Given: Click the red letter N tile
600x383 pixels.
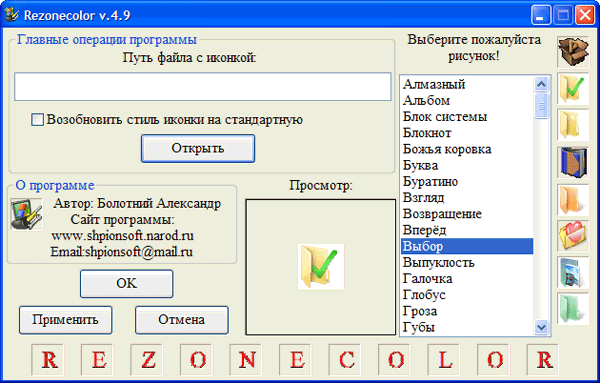Looking at the screenshot, I should (247, 360).
